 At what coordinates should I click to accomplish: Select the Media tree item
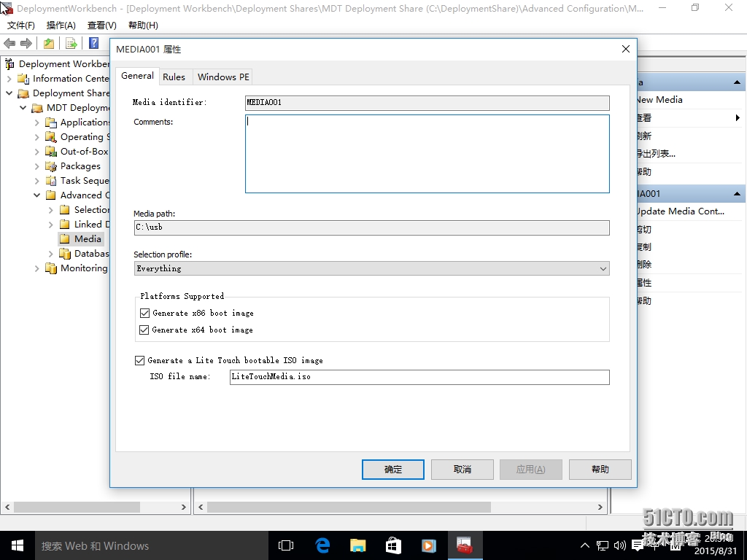88,239
